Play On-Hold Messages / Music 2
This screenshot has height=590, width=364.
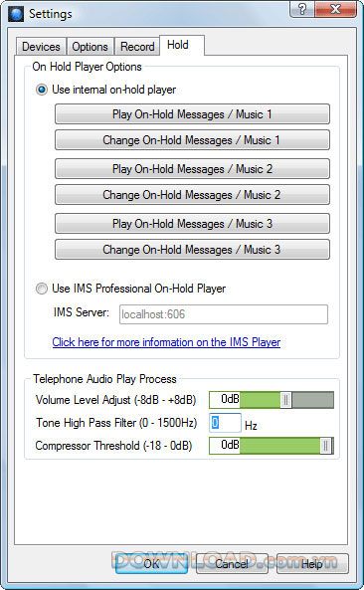coord(192,168)
